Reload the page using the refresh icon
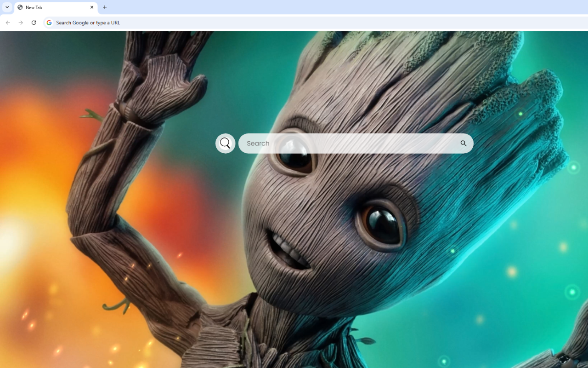The image size is (588, 368). [34, 22]
